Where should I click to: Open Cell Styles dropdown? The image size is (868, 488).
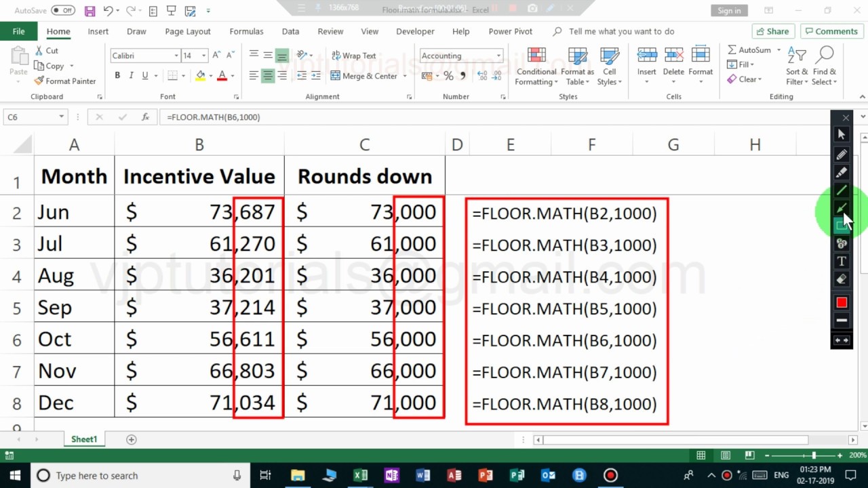(x=609, y=66)
